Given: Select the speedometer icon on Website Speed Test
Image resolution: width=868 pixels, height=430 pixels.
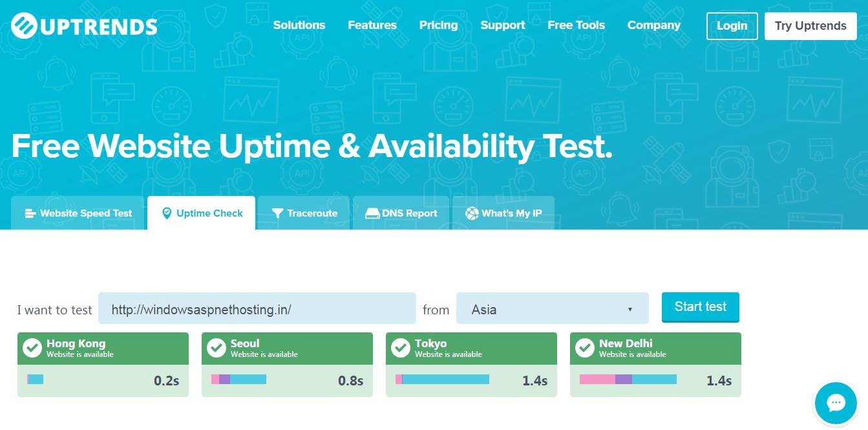Looking at the screenshot, I should 31,213.
